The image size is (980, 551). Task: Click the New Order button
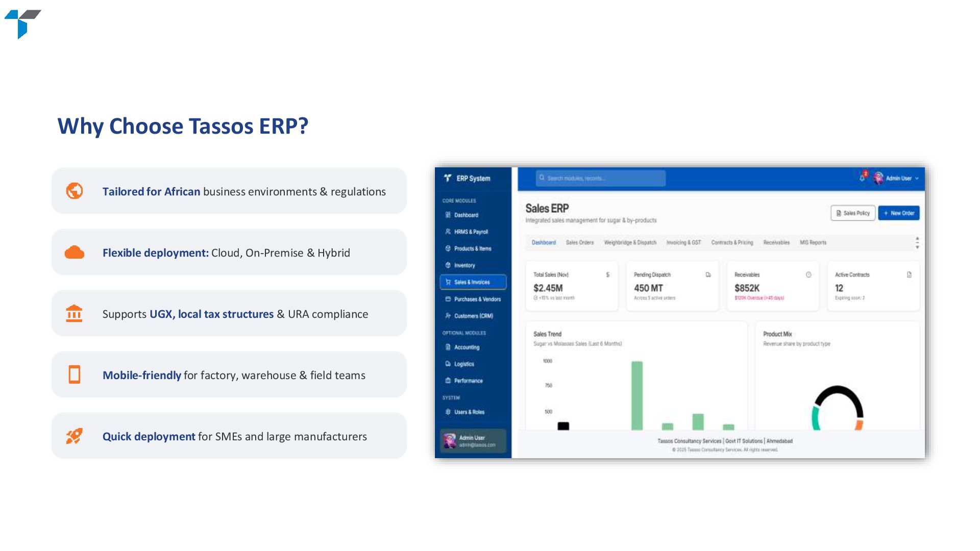click(899, 213)
